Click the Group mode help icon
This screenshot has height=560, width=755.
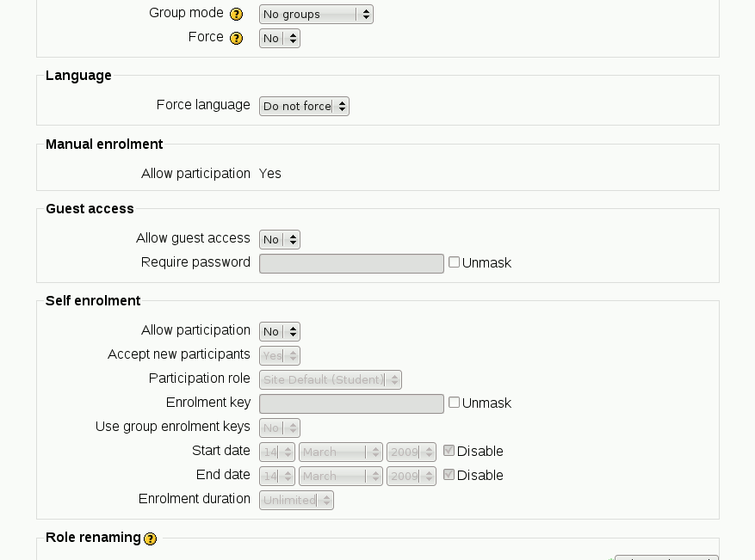[237, 15]
